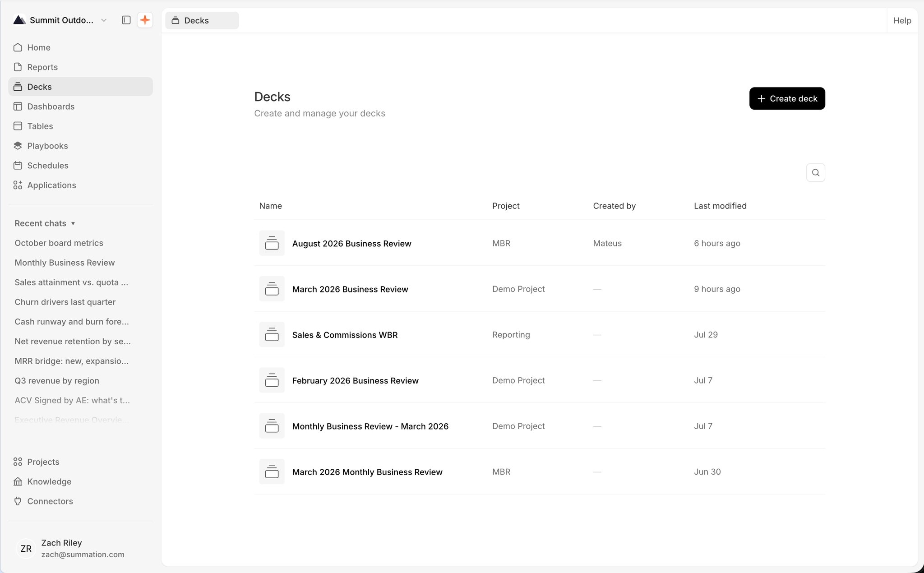Open Dashboards in the sidebar
The width and height of the screenshot is (924, 573).
pos(80,106)
